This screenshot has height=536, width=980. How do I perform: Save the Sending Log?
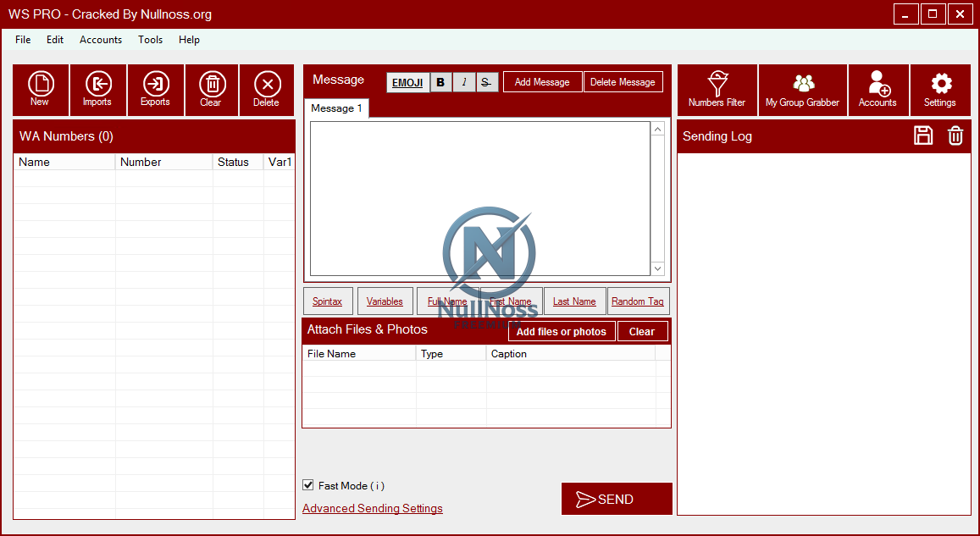[923, 135]
